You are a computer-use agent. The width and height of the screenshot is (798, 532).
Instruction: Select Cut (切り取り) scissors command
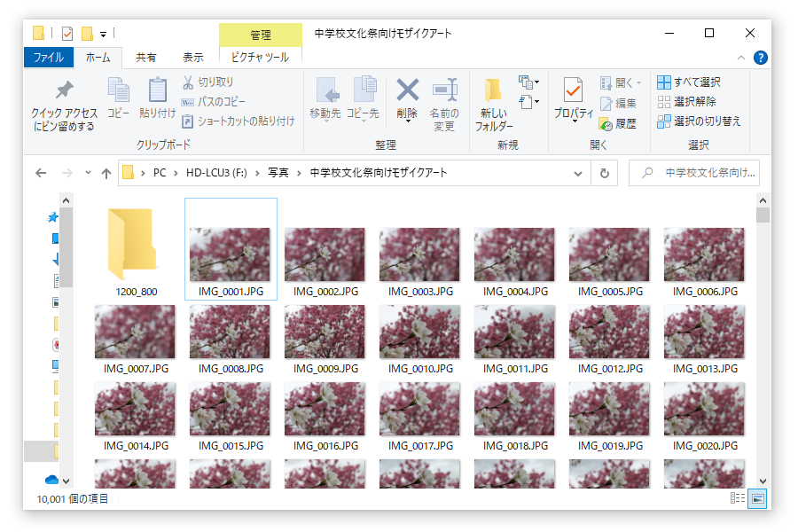pyautogui.click(x=208, y=82)
